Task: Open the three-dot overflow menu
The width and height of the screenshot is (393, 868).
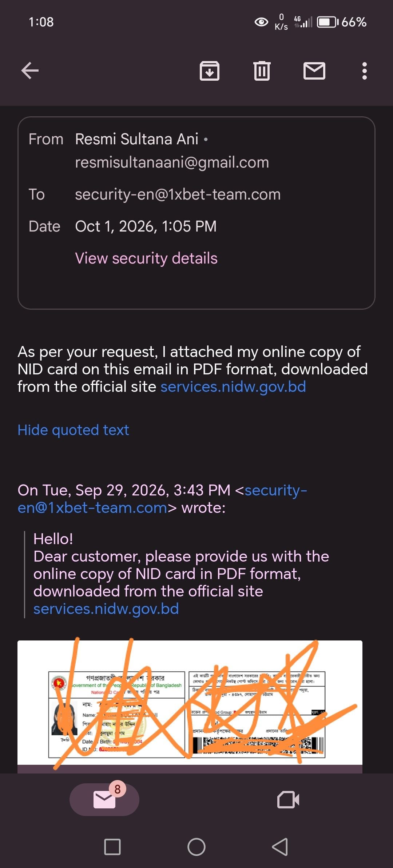Action: pos(364,71)
